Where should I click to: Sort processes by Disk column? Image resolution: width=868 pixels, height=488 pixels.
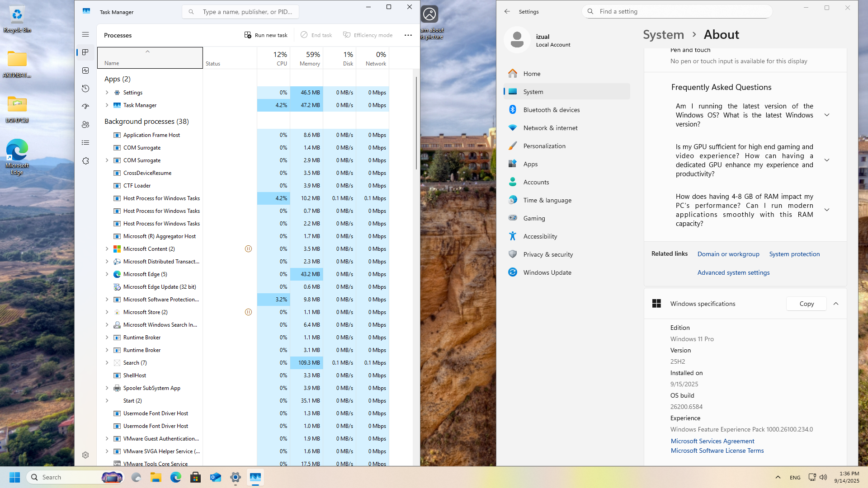[340, 58]
